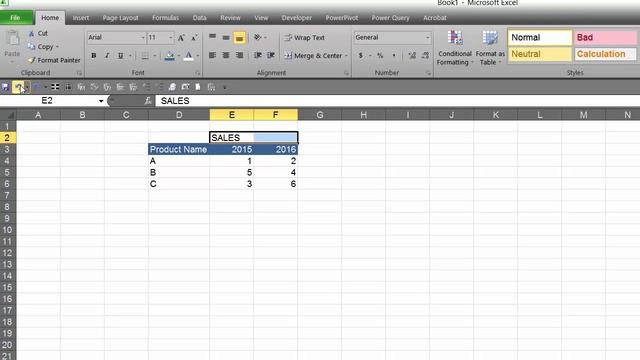The width and height of the screenshot is (640, 360).
Task: Switch to the Power Query tab
Action: pyautogui.click(x=390, y=18)
